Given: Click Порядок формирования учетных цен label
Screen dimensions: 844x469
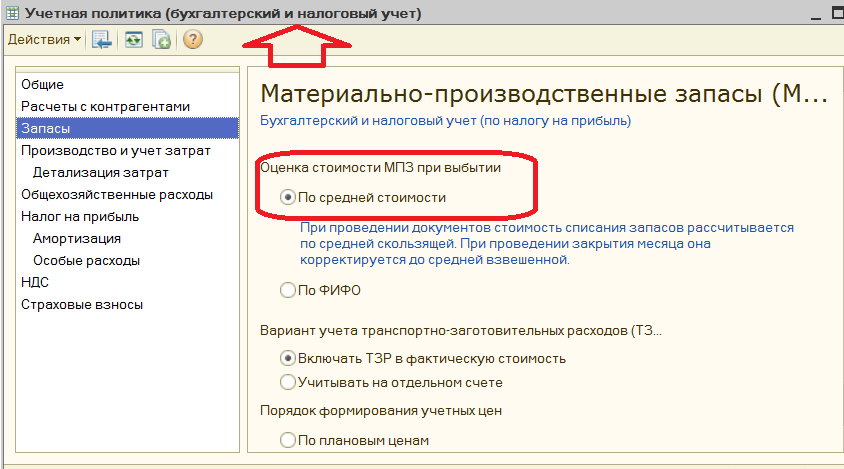Looking at the screenshot, I should pos(381,411).
